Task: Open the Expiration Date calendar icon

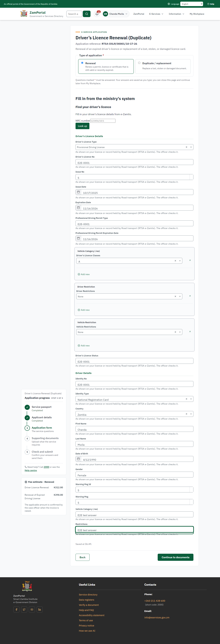Action: pyautogui.click(x=78, y=208)
